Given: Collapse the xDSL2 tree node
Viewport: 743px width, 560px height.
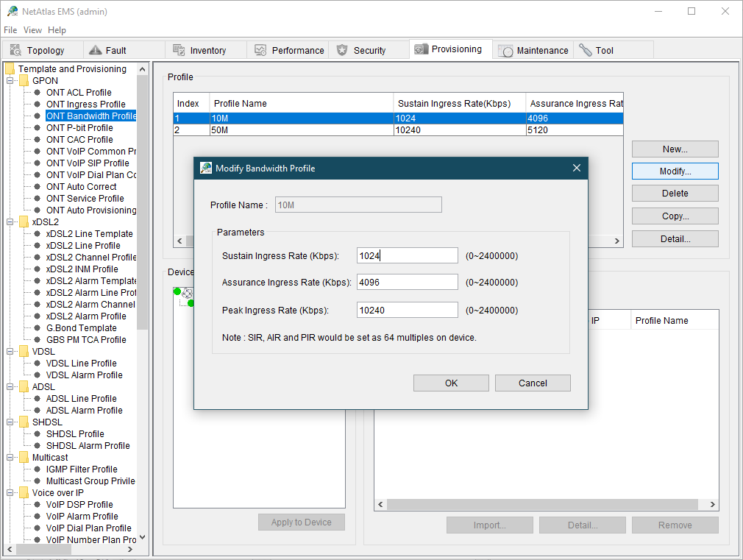Looking at the screenshot, I should [10, 222].
